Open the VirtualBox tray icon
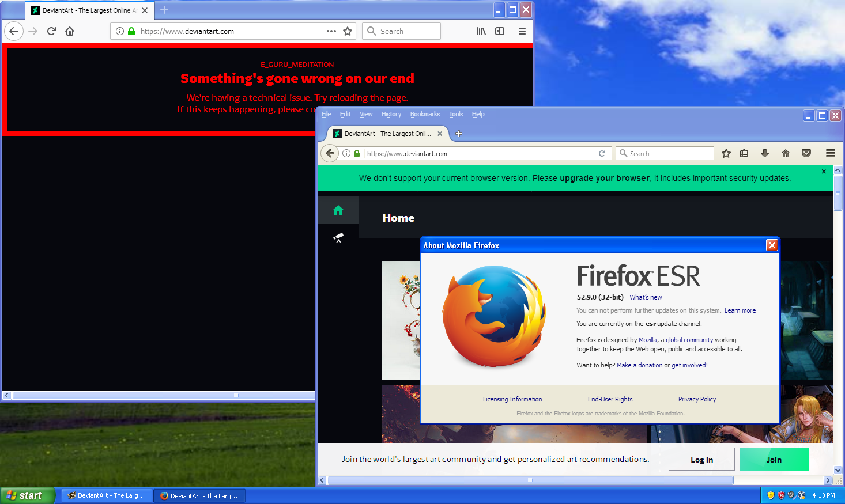Viewport: 845px width, 504px height. [x=803, y=495]
